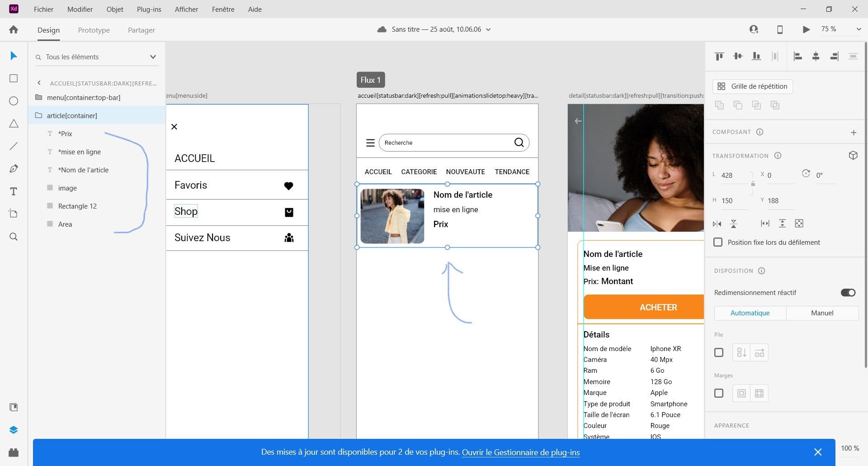
Task: Open the zoom percentage dropdown
Action: click(x=859, y=29)
